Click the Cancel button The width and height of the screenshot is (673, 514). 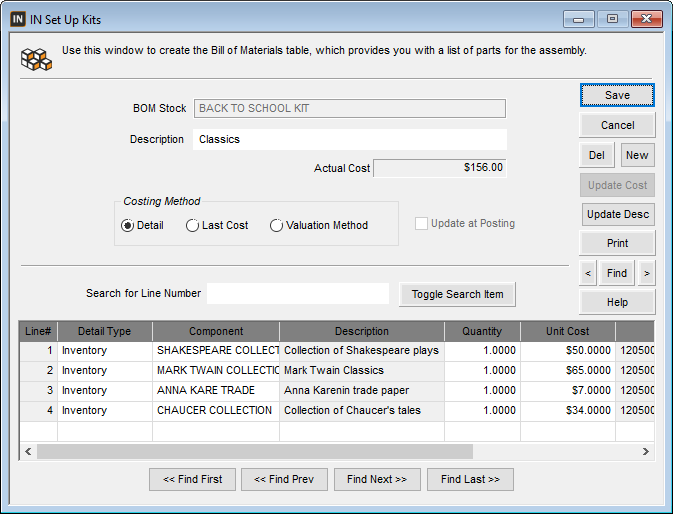[x=617, y=125]
